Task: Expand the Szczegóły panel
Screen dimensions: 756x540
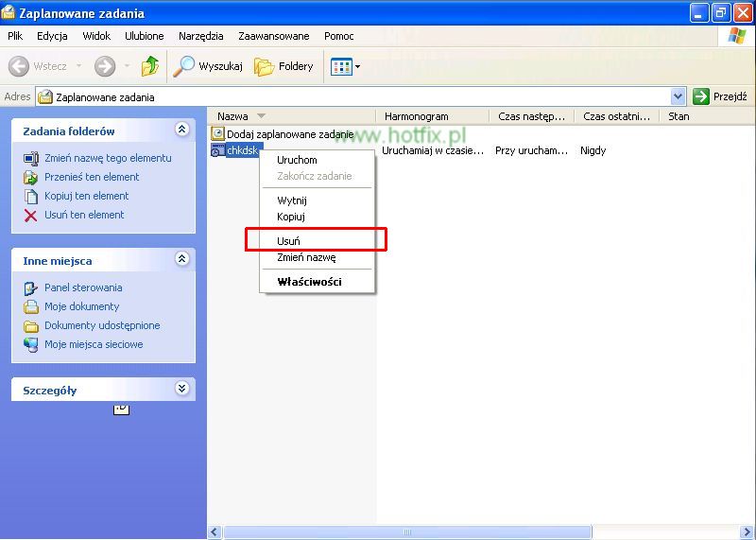Action: click(182, 389)
